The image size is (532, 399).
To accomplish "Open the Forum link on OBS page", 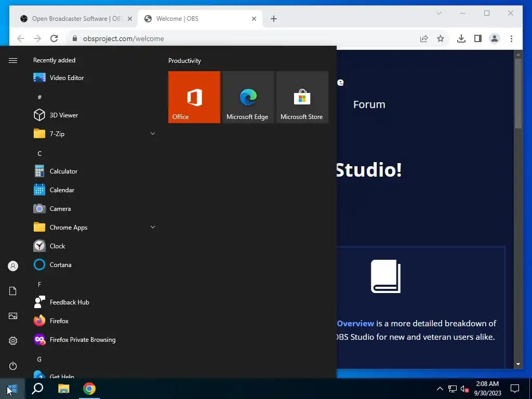I will (369, 104).
